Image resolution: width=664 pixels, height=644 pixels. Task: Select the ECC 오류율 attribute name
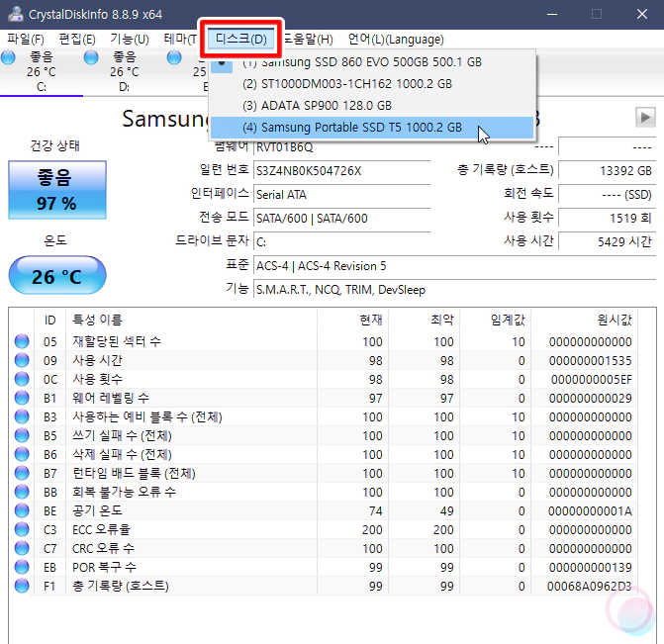pyautogui.click(x=101, y=529)
